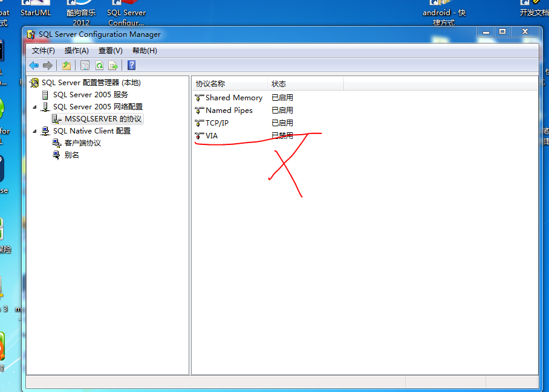549x392 pixels.
Task: Select SQL Server 2005 网络配置 label
Action: click(98, 107)
